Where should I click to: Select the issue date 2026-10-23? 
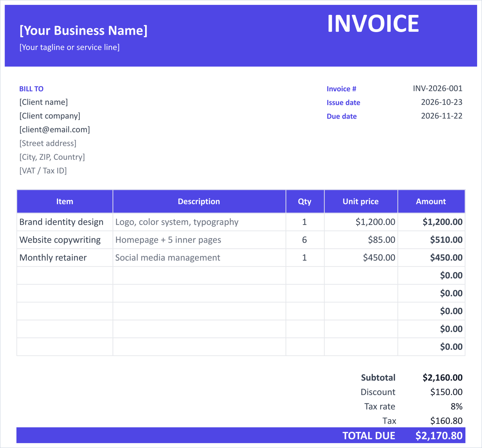(x=441, y=102)
